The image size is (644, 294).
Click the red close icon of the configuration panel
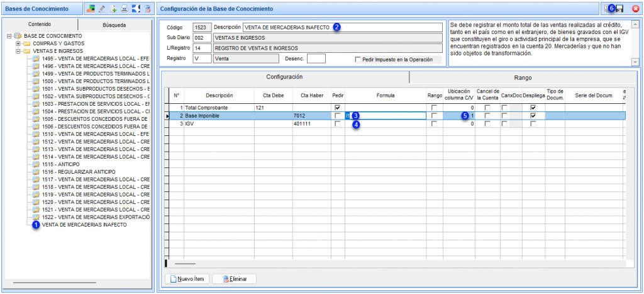636,8
